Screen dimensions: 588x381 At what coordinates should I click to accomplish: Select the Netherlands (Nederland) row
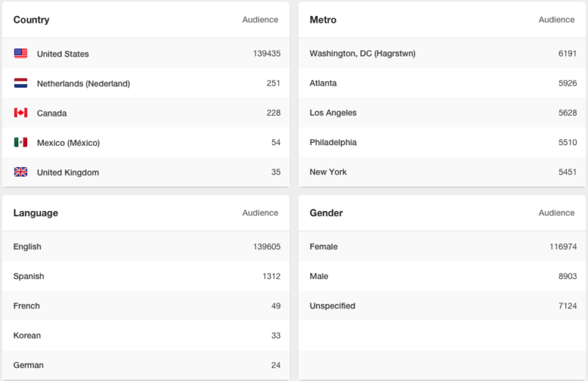click(x=145, y=84)
